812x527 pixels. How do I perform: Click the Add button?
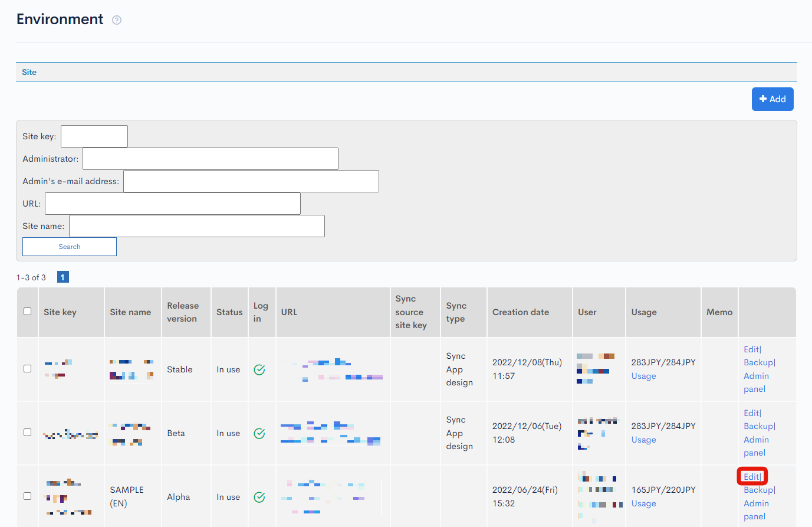tap(772, 99)
